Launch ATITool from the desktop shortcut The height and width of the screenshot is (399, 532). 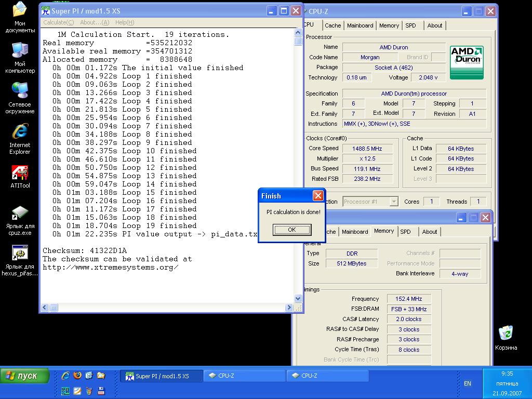pyautogui.click(x=20, y=177)
